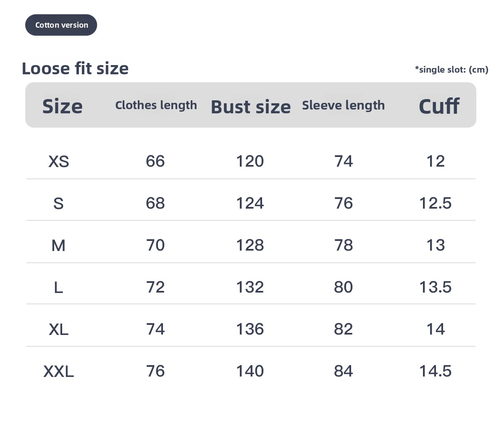This screenshot has width=504, height=442.
Task: Select the Clothes length column header
Action: click(156, 105)
